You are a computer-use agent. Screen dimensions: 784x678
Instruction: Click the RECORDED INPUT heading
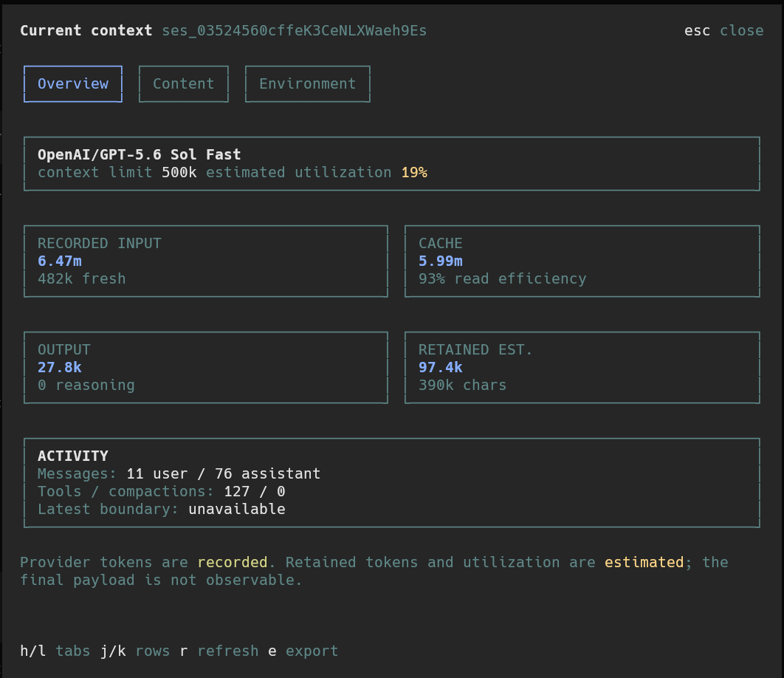click(x=100, y=243)
